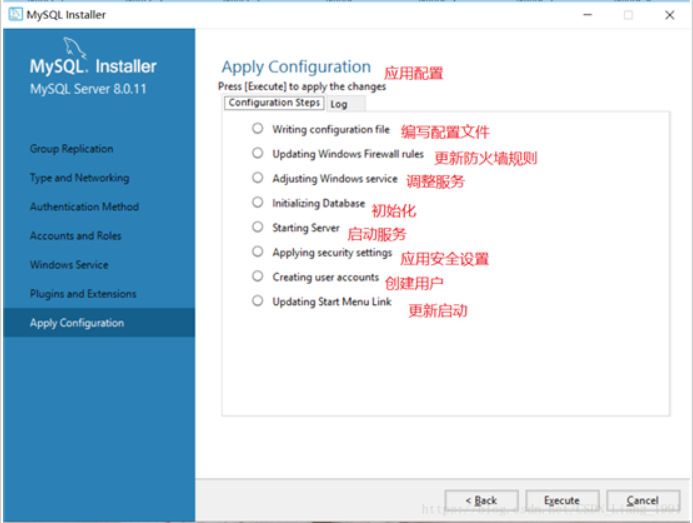
Task: Minimize the MySQL Installer window
Action: click(587, 15)
